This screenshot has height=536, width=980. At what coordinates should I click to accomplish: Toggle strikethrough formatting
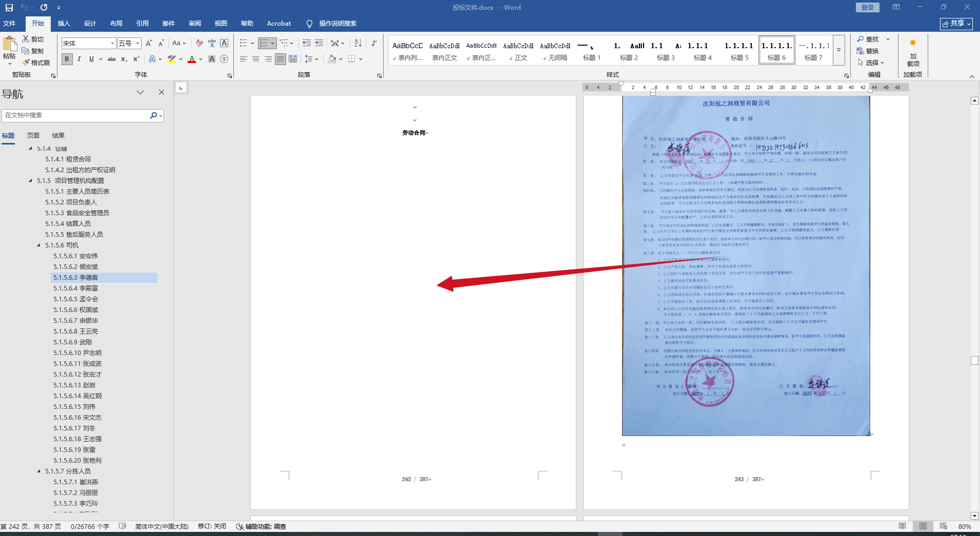(111, 59)
